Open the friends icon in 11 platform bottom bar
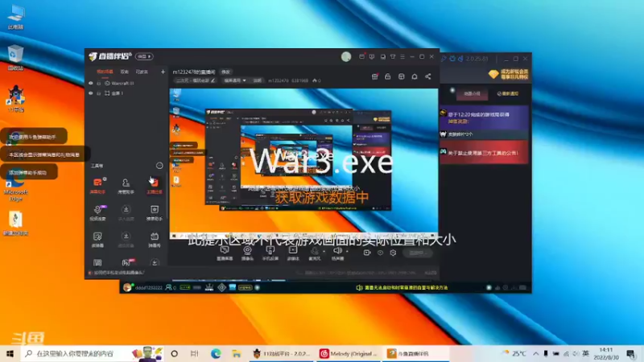The height and width of the screenshot is (362, 644). 168,288
